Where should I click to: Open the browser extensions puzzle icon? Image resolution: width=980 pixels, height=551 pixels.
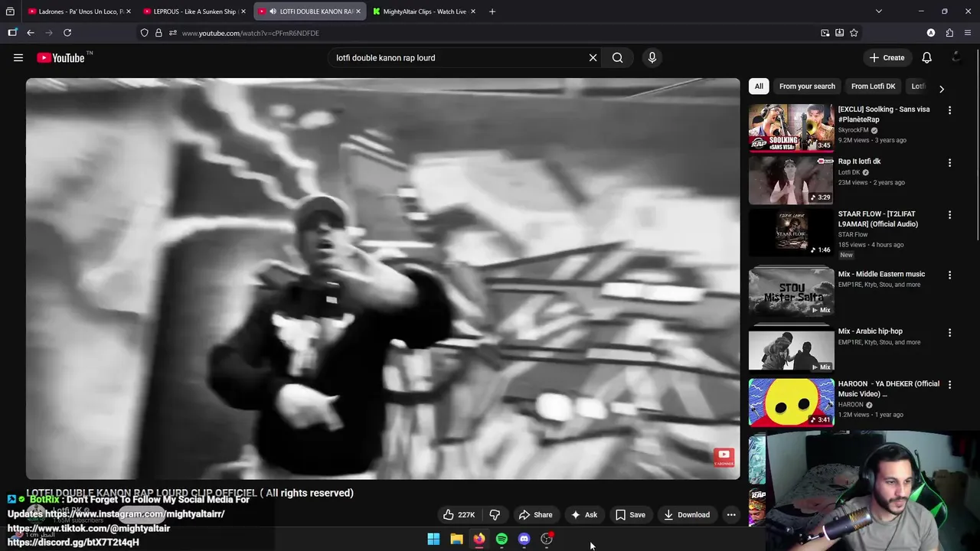tap(949, 33)
